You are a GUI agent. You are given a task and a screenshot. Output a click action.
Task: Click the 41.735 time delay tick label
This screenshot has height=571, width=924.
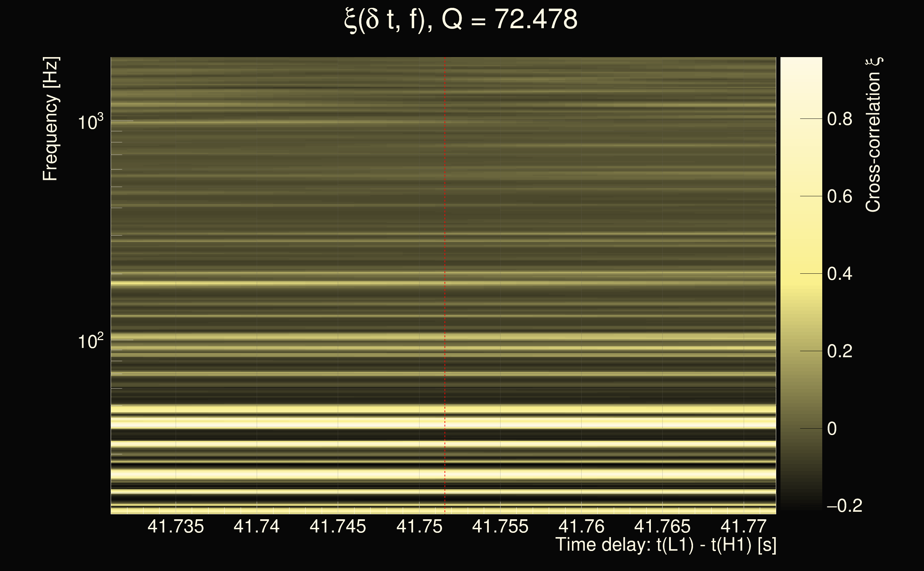[x=176, y=526]
